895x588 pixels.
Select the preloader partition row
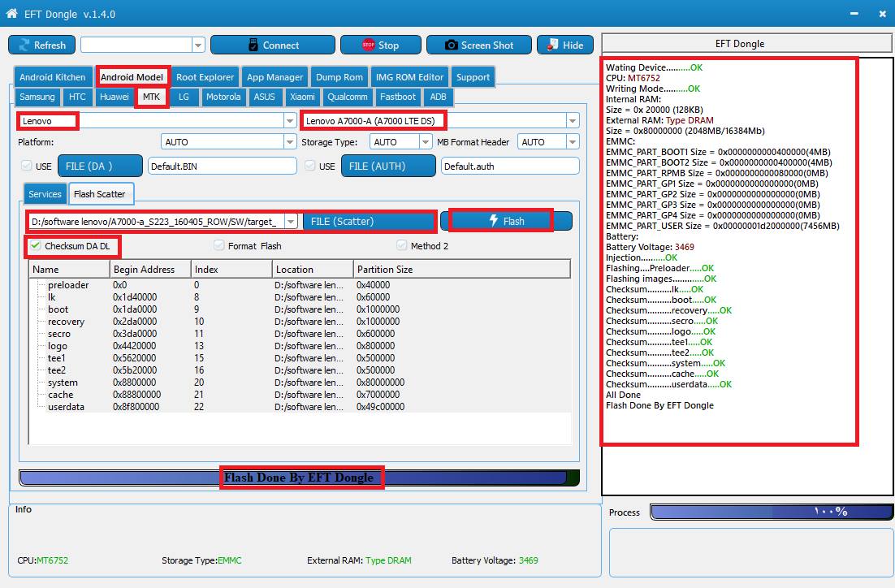300,285
